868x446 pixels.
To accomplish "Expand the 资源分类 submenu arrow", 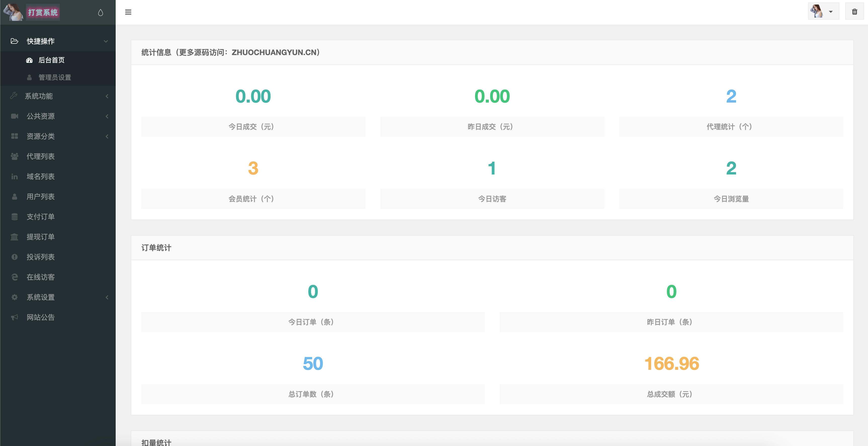I will [107, 136].
